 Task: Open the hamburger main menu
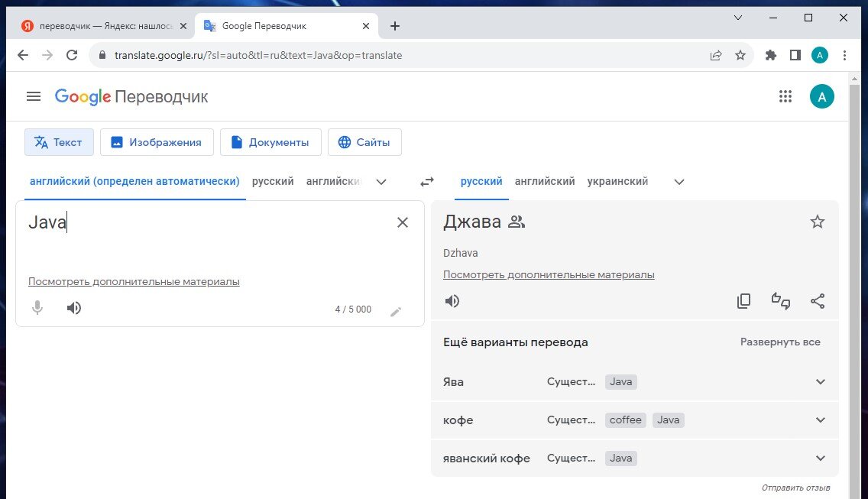click(34, 96)
